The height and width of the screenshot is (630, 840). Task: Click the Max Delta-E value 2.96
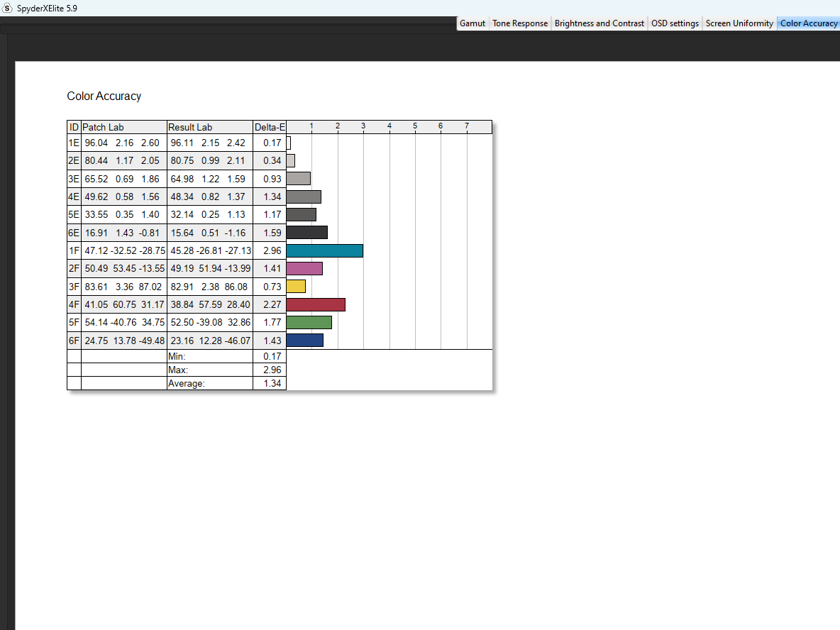coord(272,370)
